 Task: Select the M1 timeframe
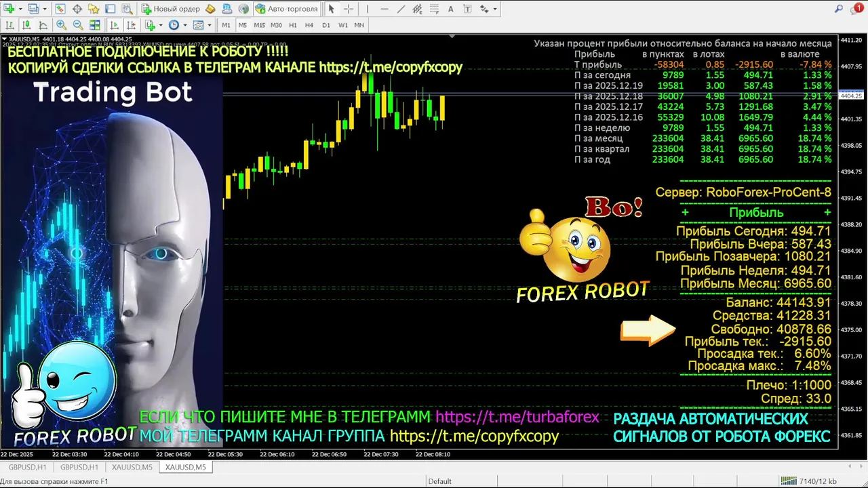click(x=226, y=25)
